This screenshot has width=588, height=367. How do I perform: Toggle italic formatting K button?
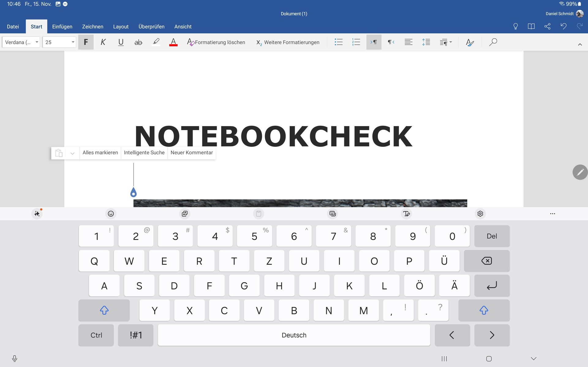click(x=103, y=42)
